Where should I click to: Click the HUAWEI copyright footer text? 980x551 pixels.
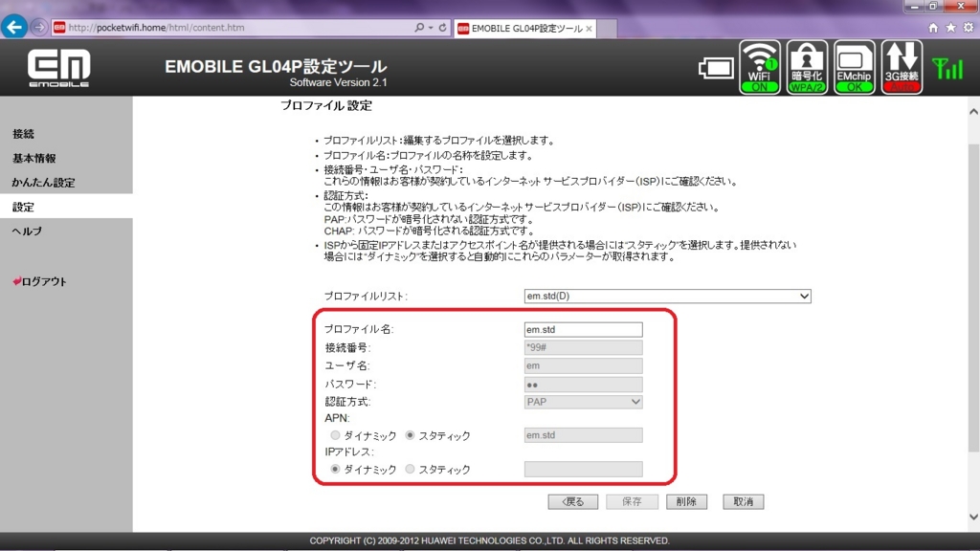tap(489, 541)
